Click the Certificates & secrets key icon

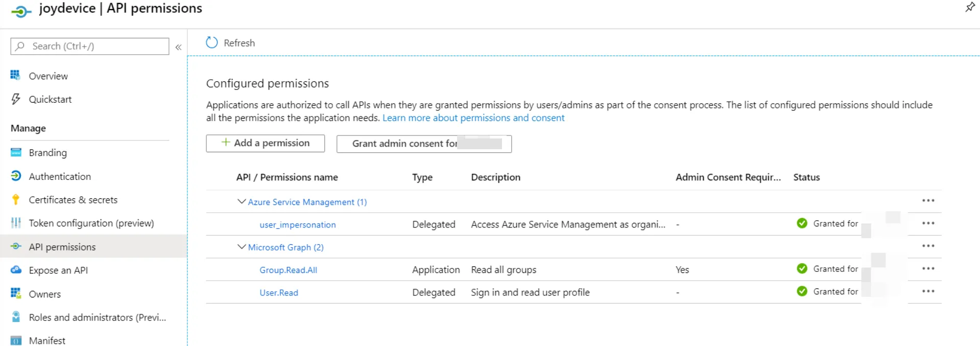click(16, 199)
